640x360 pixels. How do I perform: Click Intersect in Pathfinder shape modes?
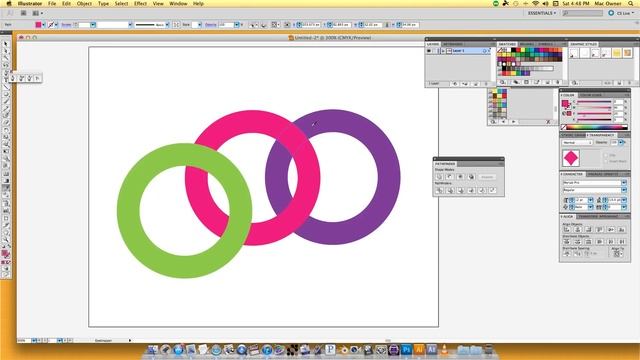click(x=460, y=177)
